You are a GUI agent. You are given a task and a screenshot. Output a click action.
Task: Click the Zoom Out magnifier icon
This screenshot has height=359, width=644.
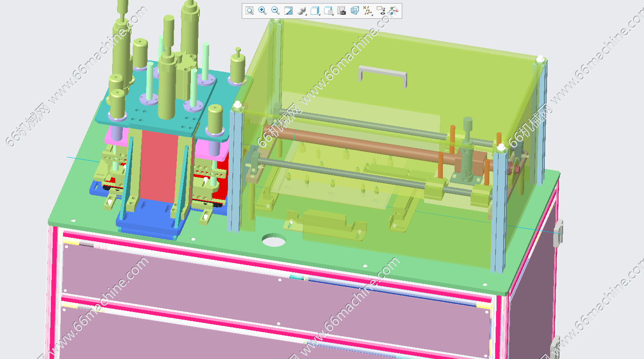(275, 11)
